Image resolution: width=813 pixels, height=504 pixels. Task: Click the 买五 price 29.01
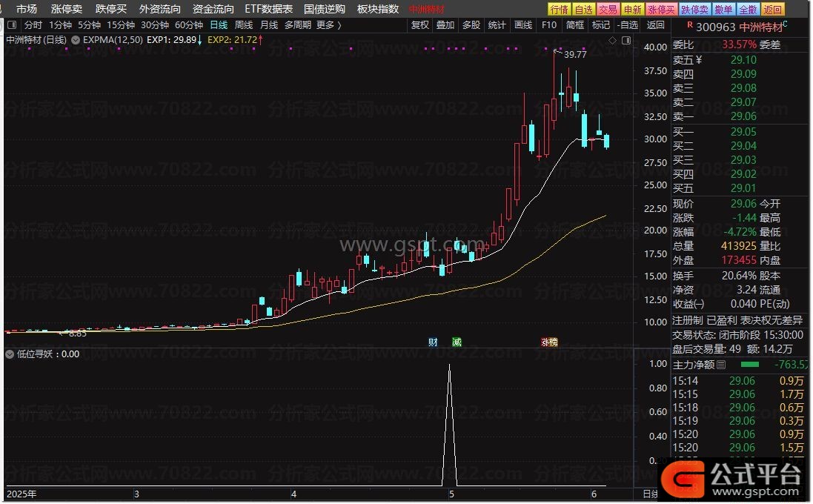click(743, 188)
